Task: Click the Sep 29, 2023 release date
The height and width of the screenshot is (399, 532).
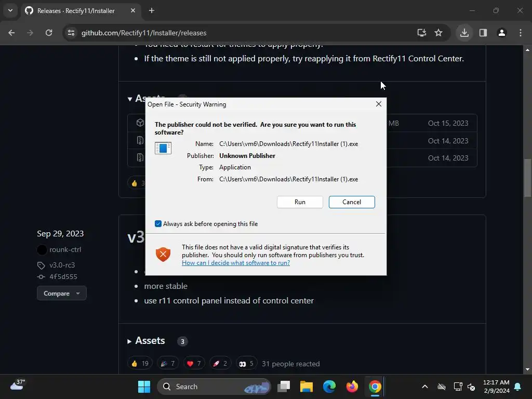Action: click(60, 234)
